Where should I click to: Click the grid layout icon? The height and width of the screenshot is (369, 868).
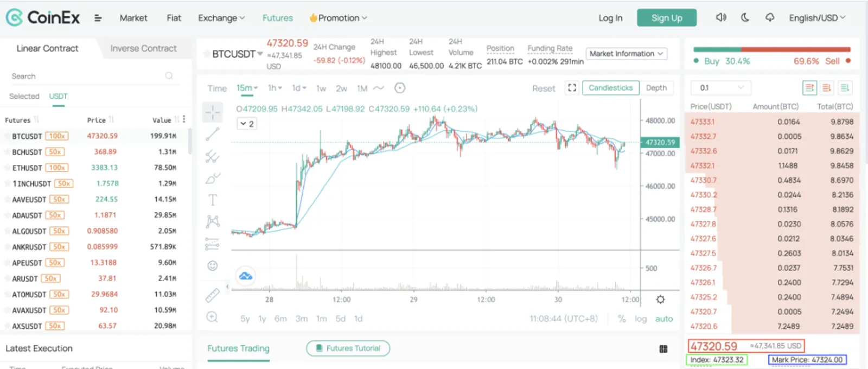coord(663,349)
